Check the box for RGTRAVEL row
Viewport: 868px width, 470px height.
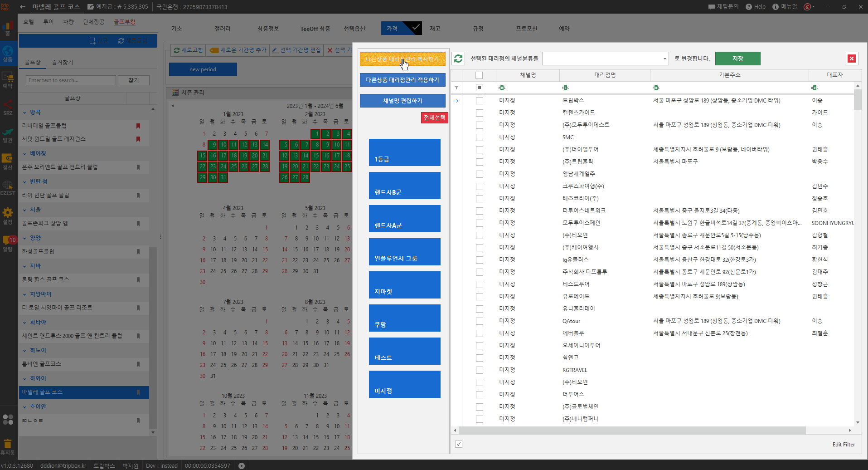click(x=480, y=370)
